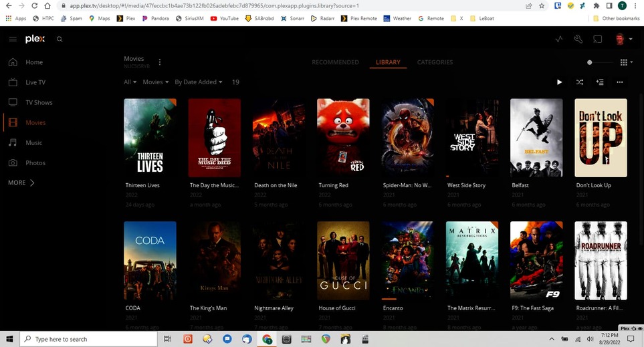This screenshot has width=644, height=347.
Task: Click the CODA title link
Action: click(132, 308)
